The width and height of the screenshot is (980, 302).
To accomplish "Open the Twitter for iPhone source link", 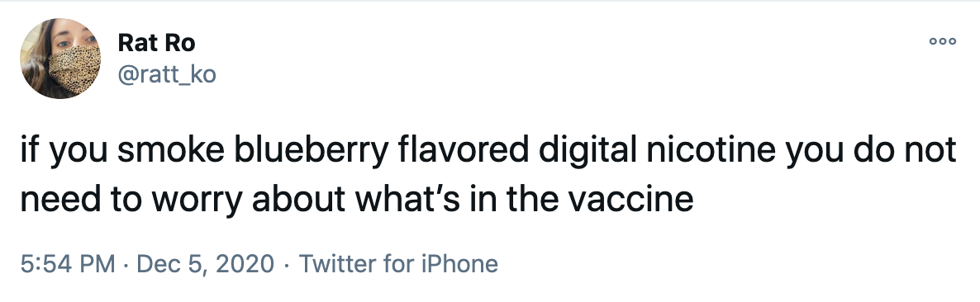I will coord(399,263).
